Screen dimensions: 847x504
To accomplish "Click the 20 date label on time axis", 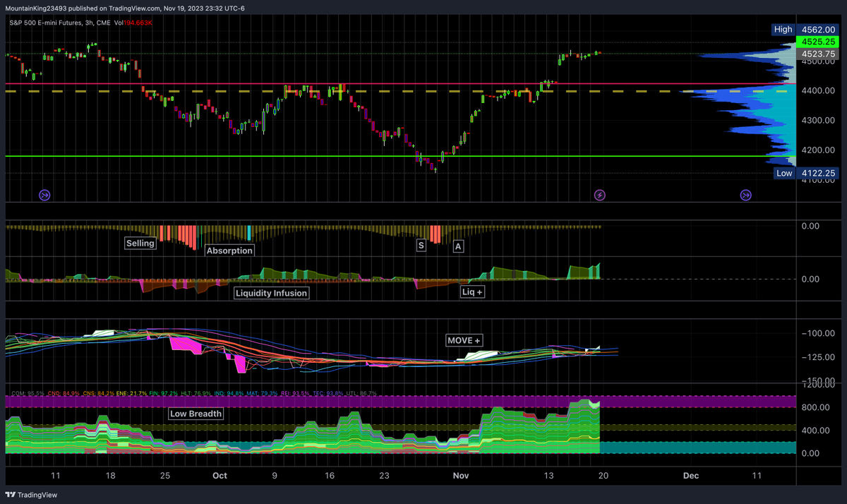I will pos(603,476).
